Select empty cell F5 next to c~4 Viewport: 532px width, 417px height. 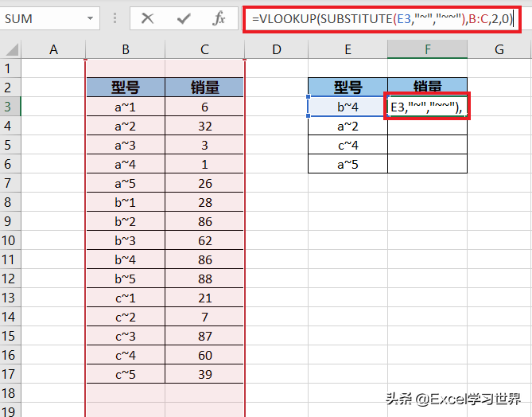[x=428, y=145]
